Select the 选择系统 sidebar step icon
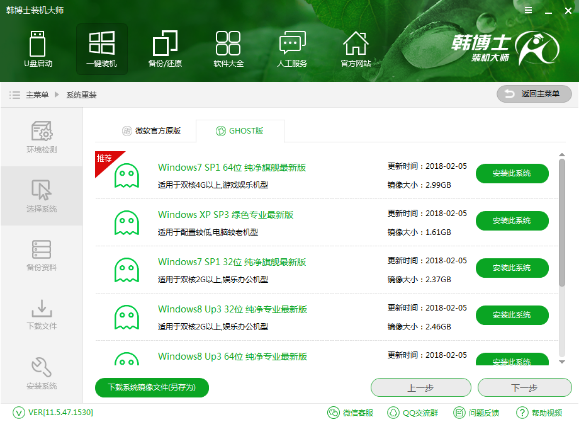 tap(41, 190)
